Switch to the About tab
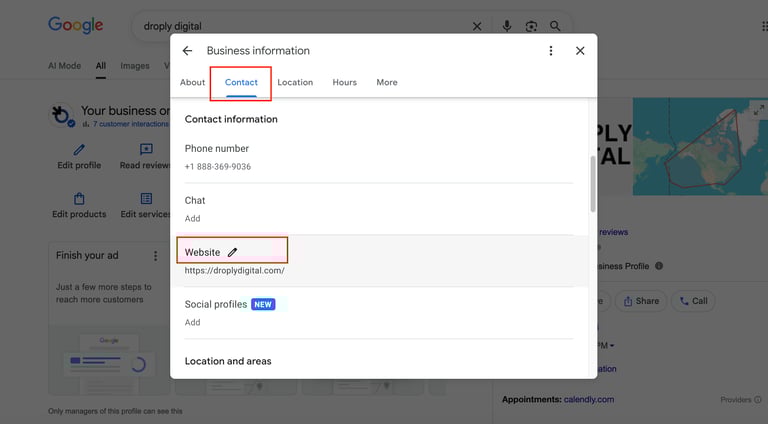768x424 pixels. point(192,82)
